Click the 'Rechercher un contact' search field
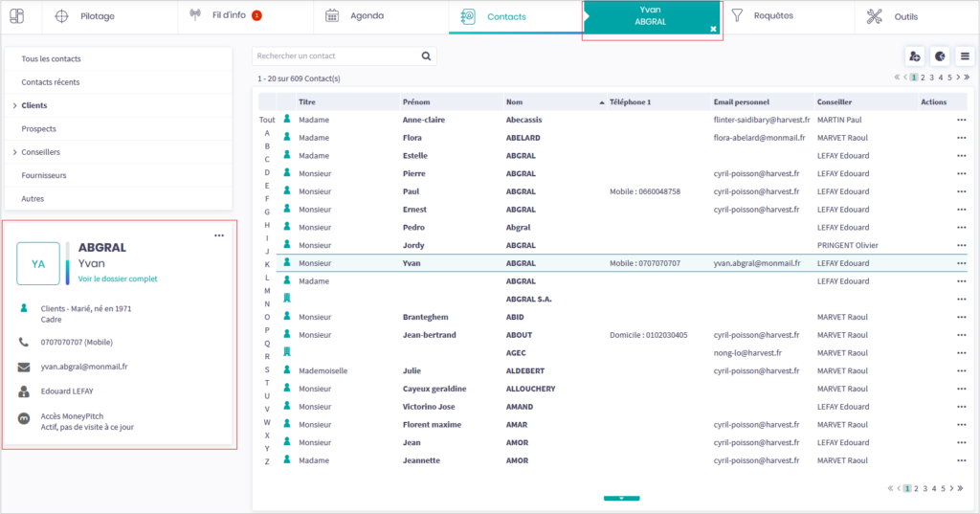980x514 pixels. click(x=335, y=56)
